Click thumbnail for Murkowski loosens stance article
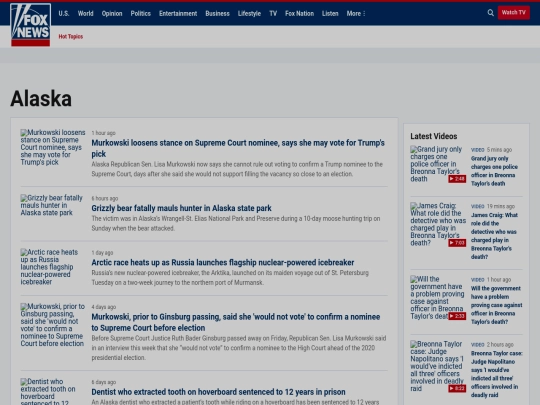 [53, 147]
